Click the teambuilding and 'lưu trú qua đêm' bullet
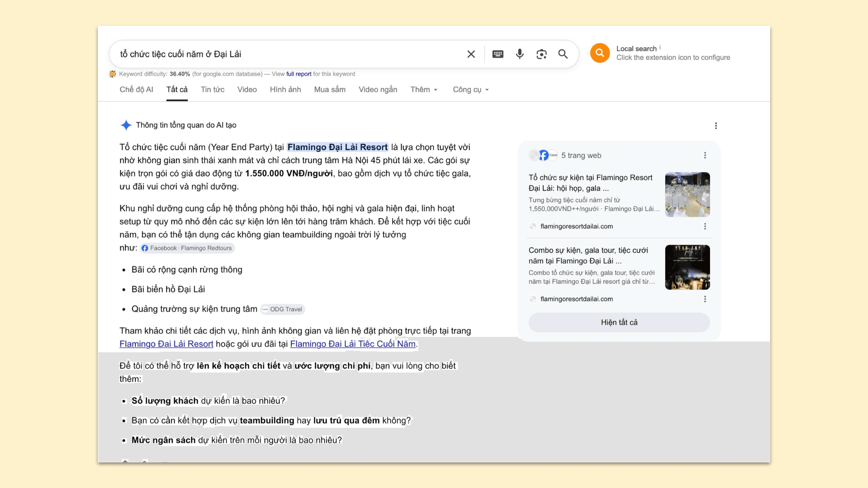This screenshot has height=488, width=868. tap(271, 421)
